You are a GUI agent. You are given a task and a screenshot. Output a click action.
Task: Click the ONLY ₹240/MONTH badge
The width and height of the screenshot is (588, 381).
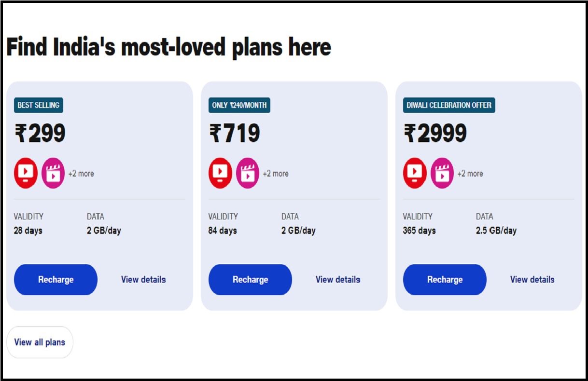[239, 105]
